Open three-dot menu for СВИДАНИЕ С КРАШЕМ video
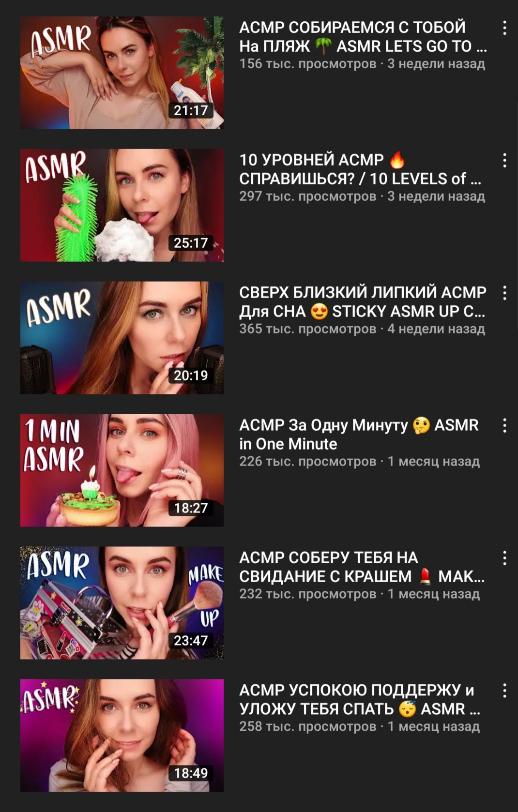Viewport: 518px width, 812px height. tap(504, 558)
